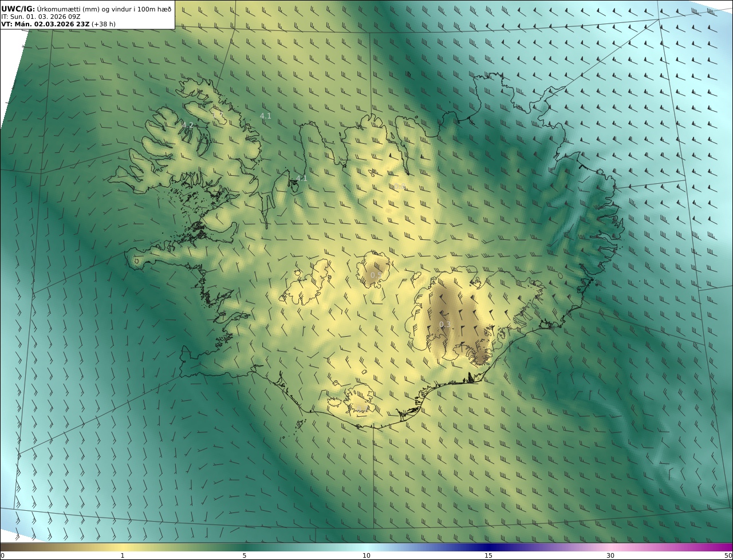Screen dimensions: 733x560
Task: Click the "UWC/IG:" map title text
Action: tap(18, 9)
